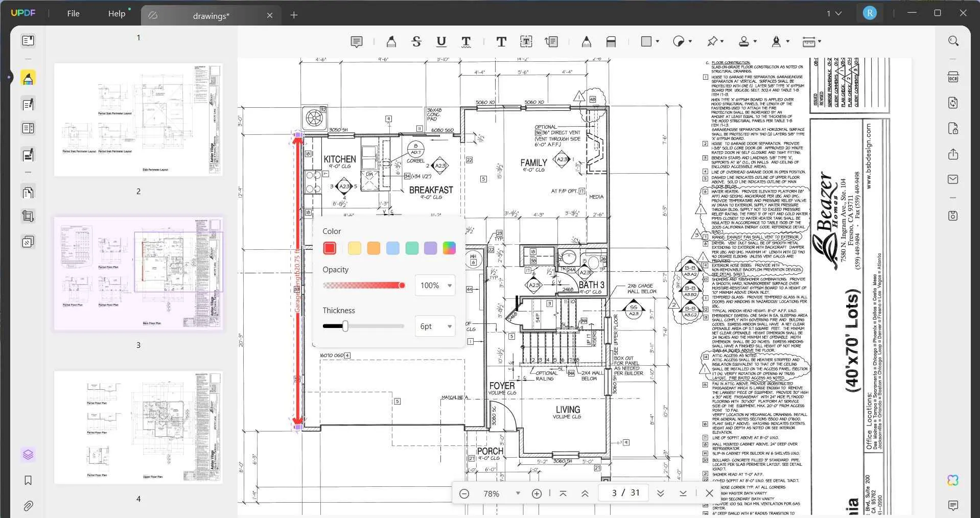Open the Bookmarks panel
The image size is (980, 518).
28,480
